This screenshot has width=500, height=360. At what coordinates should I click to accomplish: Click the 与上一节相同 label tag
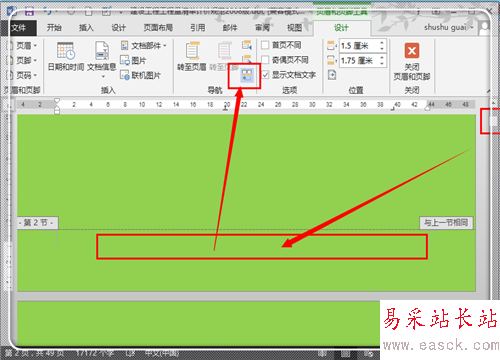(x=446, y=222)
